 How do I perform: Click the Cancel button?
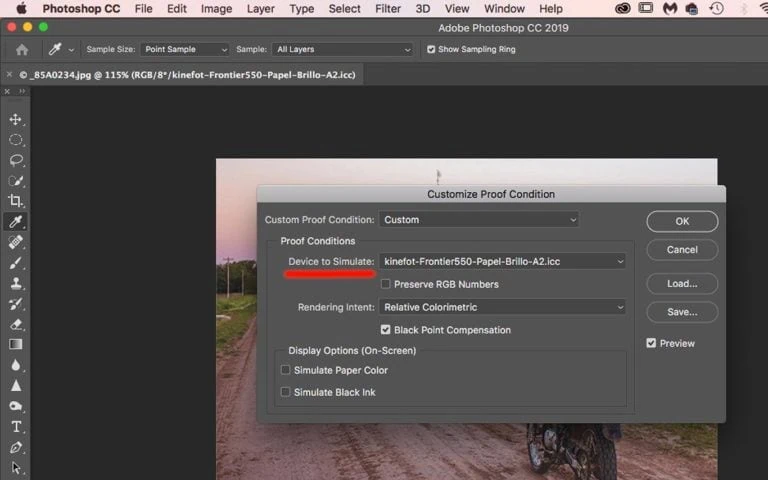682,250
